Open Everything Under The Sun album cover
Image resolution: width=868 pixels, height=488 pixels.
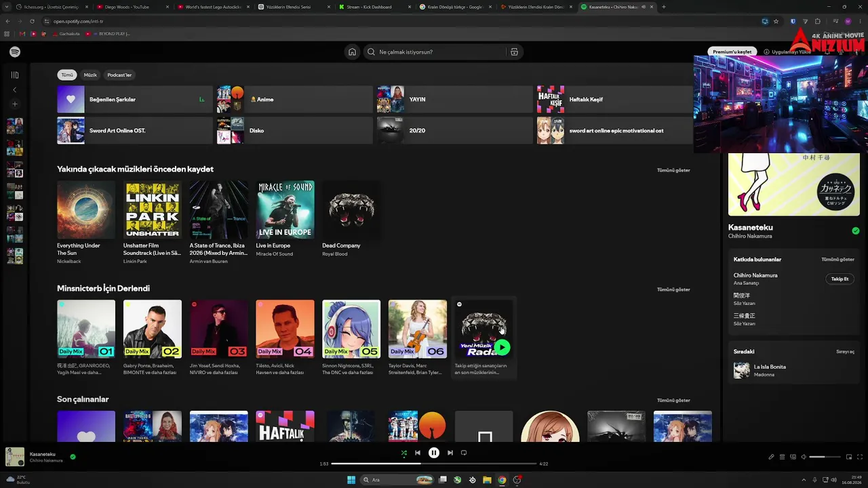(x=86, y=210)
